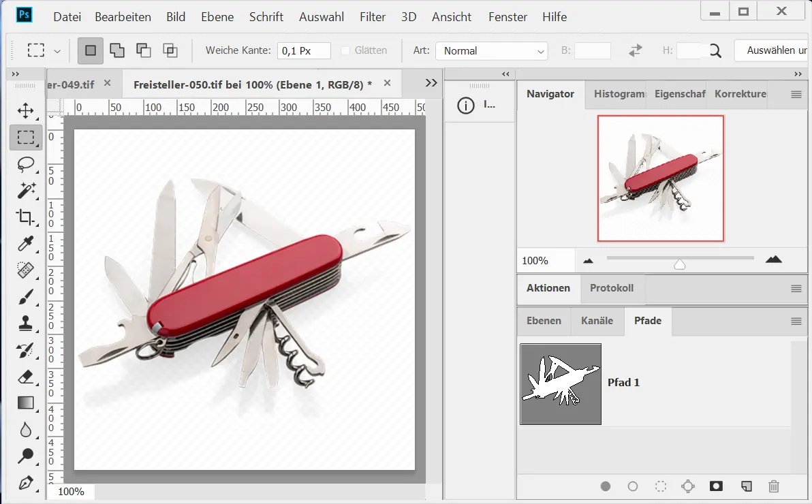Switch to the Ebenen tab
The height and width of the screenshot is (504, 812).
[544, 321]
